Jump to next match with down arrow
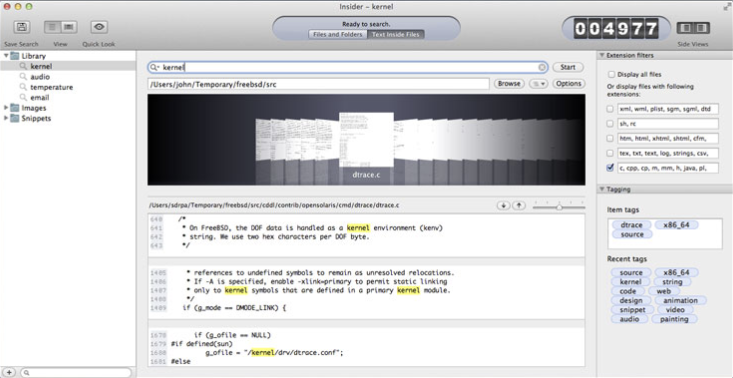Screen dimensions: 733x378 [503, 206]
